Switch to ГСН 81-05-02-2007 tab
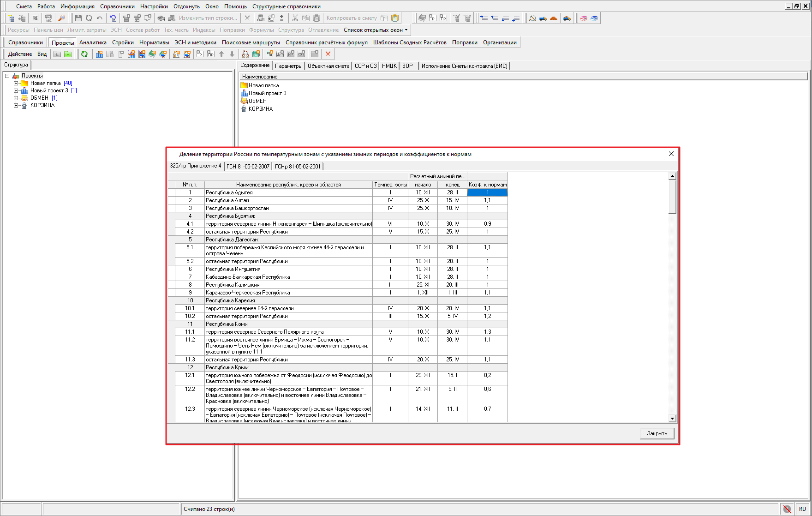This screenshot has height=516, width=812. point(248,167)
